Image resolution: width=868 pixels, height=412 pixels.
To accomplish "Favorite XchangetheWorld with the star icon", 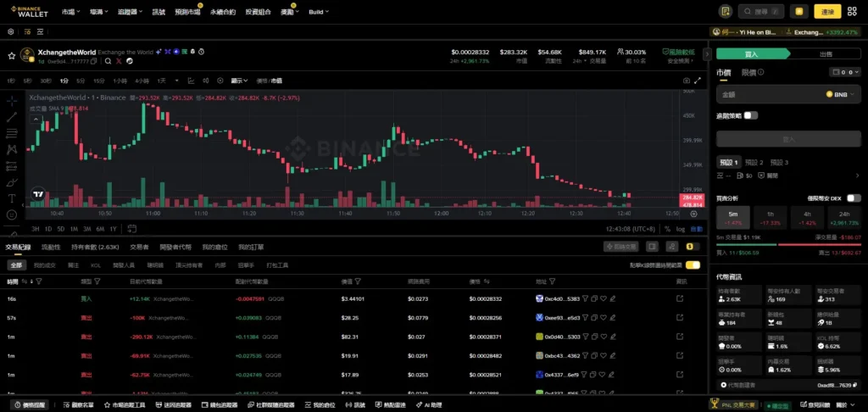I will pyautogui.click(x=11, y=56).
